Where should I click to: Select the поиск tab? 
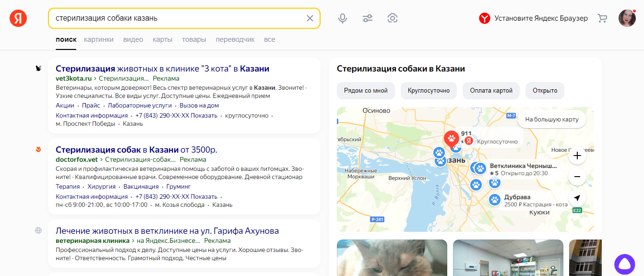pyautogui.click(x=66, y=39)
